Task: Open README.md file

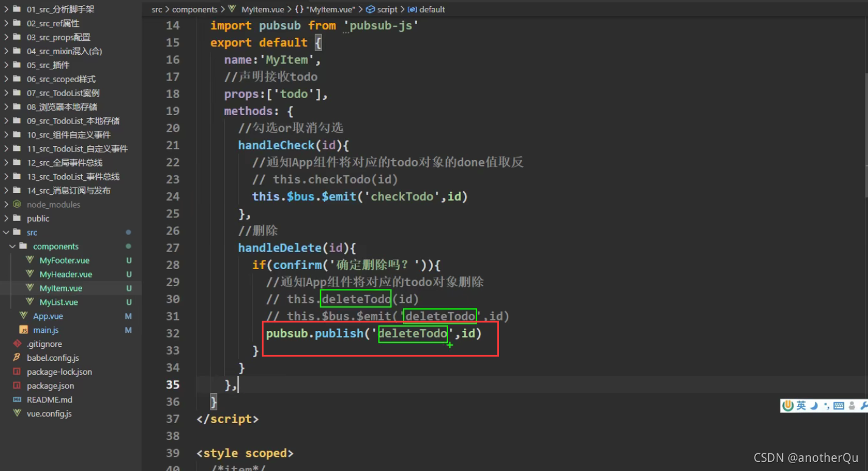Action: click(49, 400)
